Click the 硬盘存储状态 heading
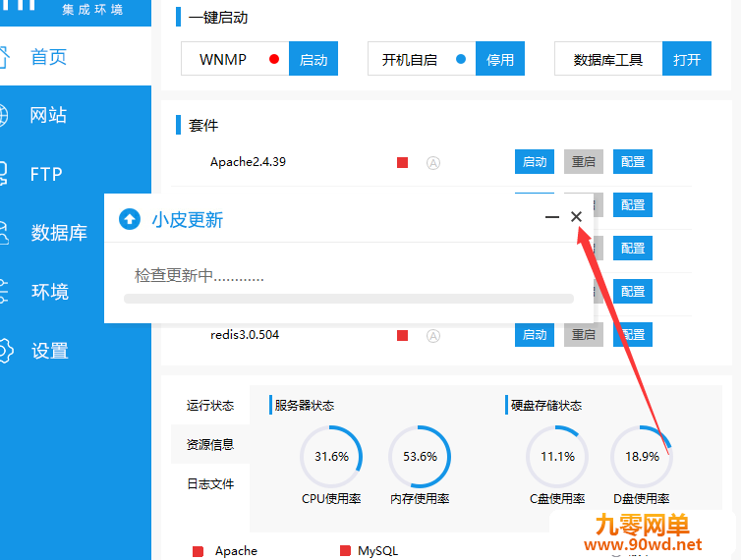This screenshot has height=560, width=741. coord(546,405)
